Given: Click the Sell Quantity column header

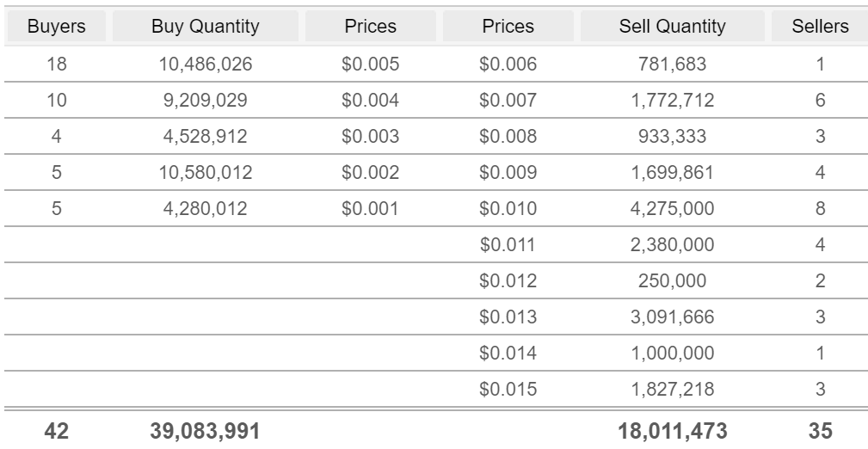Looking at the screenshot, I should pos(672,26).
